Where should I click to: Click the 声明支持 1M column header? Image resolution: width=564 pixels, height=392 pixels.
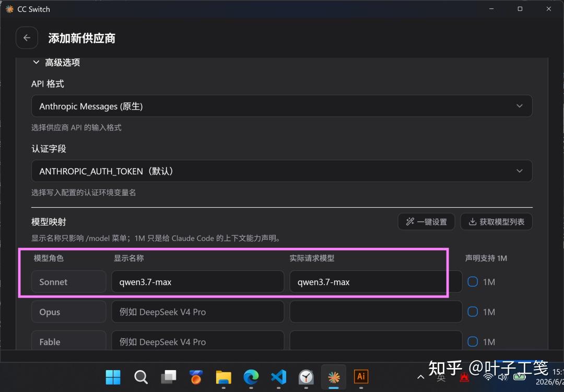tap(486, 258)
